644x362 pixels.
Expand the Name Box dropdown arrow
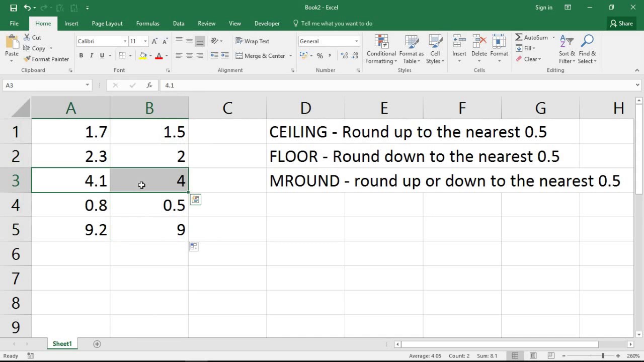87,85
